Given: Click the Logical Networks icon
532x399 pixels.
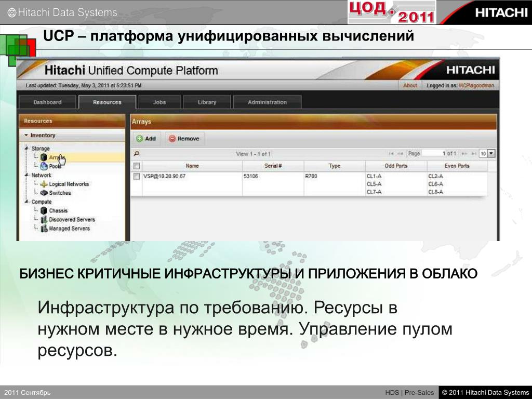Looking at the screenshot, I should [x=44, y=184].
